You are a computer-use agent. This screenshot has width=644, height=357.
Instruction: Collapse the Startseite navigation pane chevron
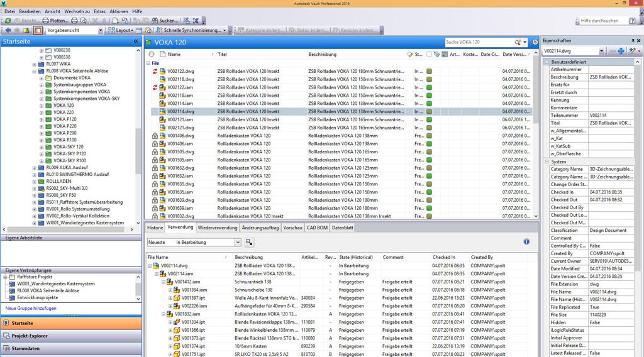pos(136,41)
